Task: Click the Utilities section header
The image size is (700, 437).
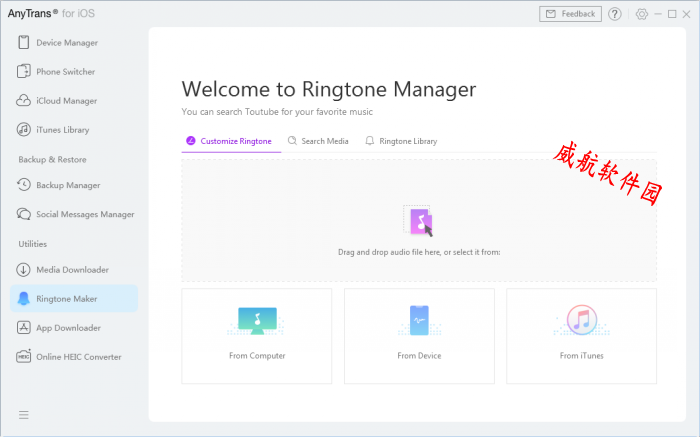Action: 33,244
